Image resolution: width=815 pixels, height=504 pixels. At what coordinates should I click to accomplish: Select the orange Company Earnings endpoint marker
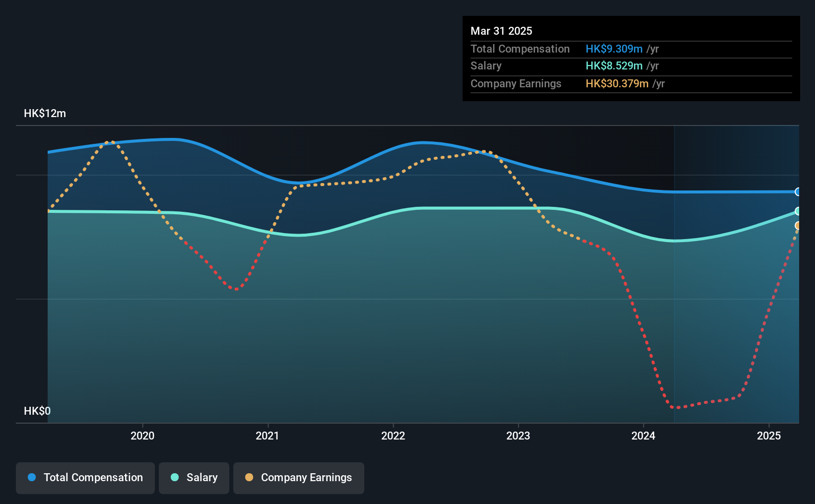point(798,226)
